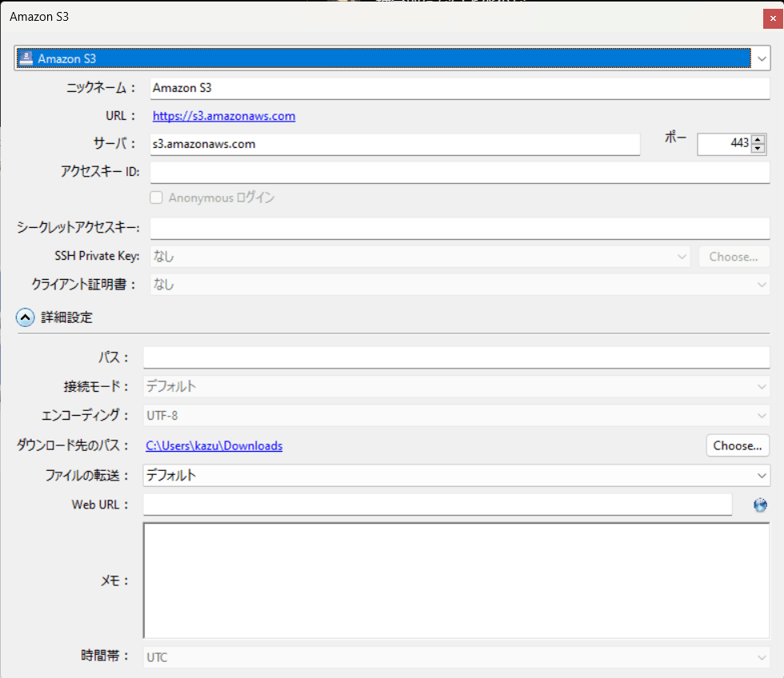Toggle the Anonymous ログイン checkbox
Image resolution: width=784 pixels, height=678 pixels.
coord(156,197)
